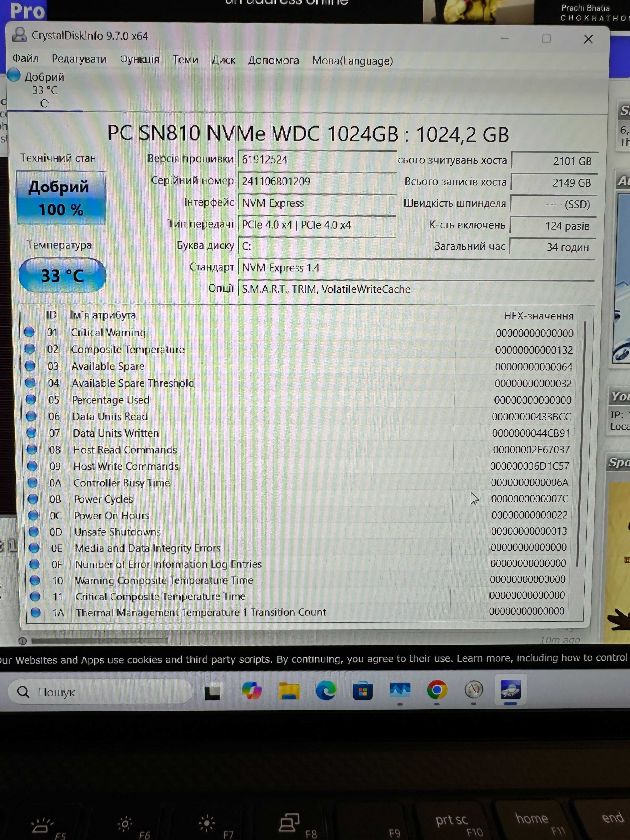The image size is (630, 840).
Task: Open the Мова(Language) menu
Action: click(x=352, y=61)
